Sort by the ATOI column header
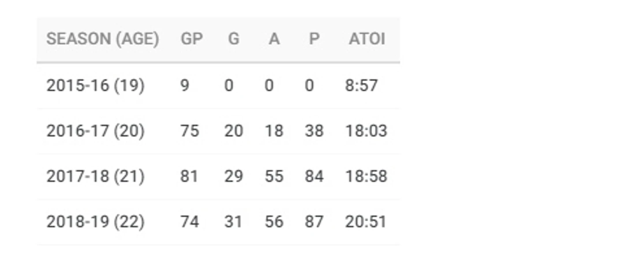Image resolution: width=644 pixels, height=253 pixels. click(x=367, y=39)
